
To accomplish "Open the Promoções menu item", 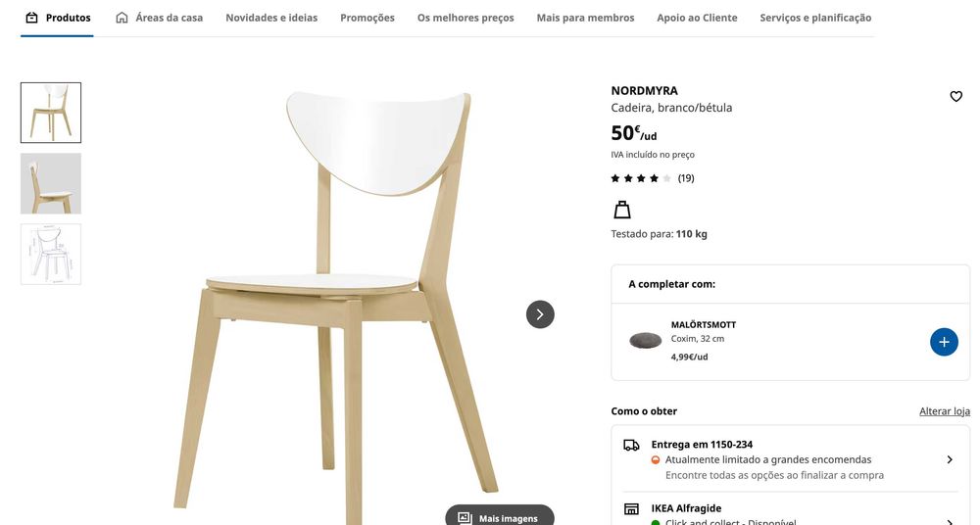I will tap(367, 18).
